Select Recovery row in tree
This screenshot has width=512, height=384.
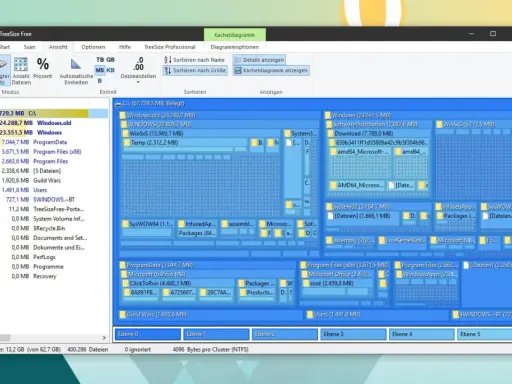coord(54,276)
